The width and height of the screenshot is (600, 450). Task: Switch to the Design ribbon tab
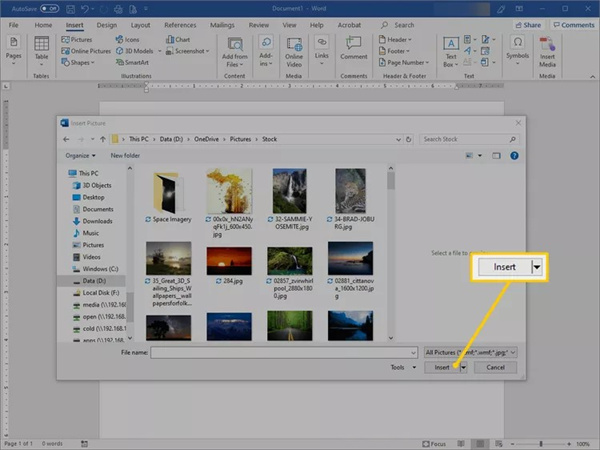coord(106,24)
